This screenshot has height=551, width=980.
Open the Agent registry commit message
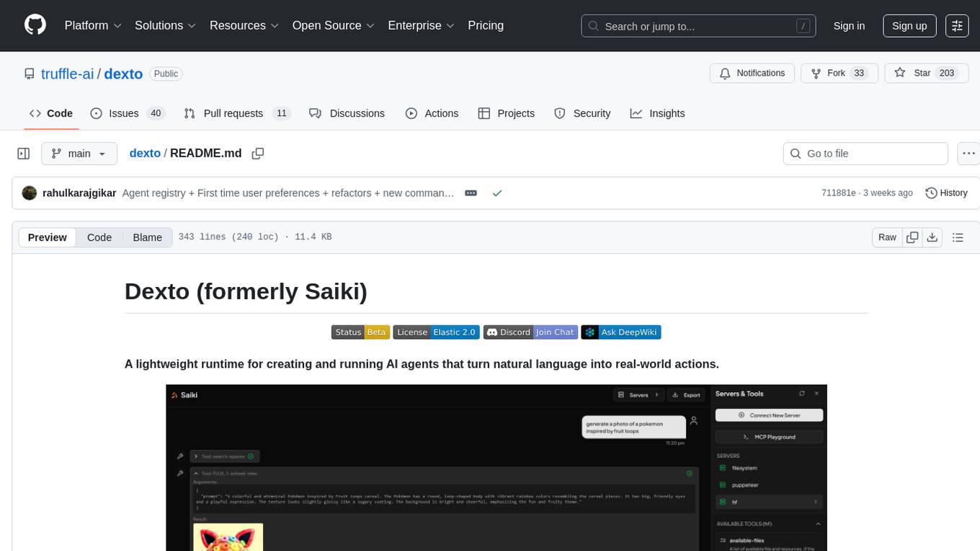(x=288, y=193)
